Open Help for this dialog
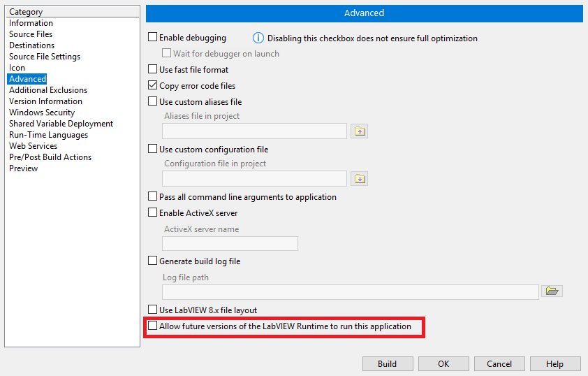 [x=555, y=364]
